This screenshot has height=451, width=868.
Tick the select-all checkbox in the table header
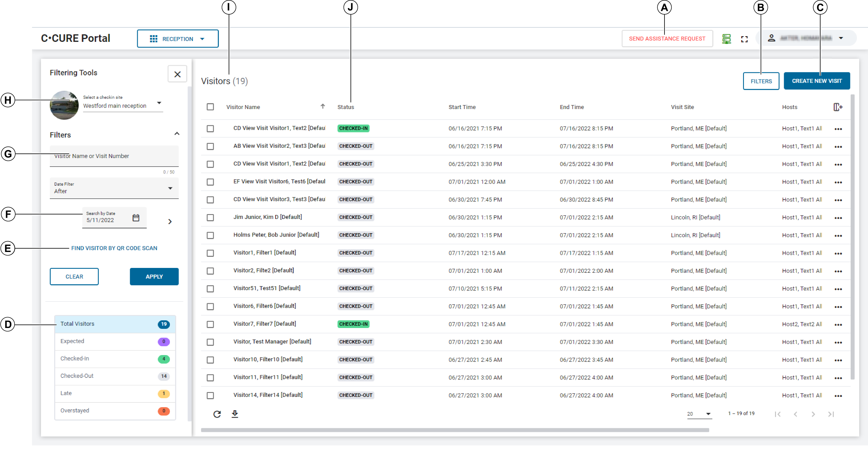(x=210, y=107)
